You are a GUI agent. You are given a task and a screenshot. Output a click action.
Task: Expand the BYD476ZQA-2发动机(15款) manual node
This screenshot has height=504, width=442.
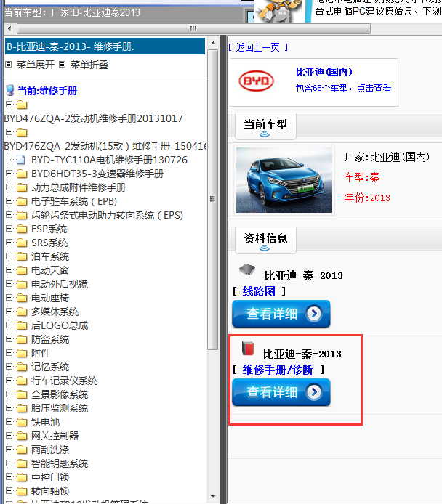tap(9, 131)
